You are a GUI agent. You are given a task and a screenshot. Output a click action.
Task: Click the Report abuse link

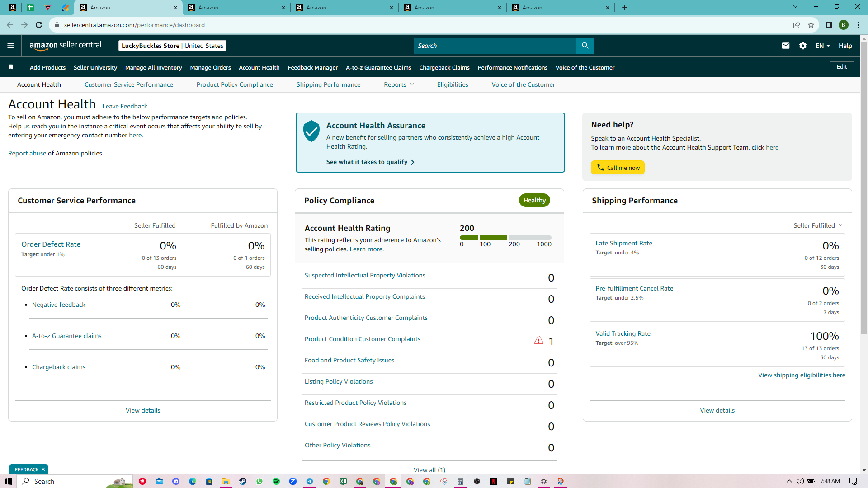[x=27, y=153]
